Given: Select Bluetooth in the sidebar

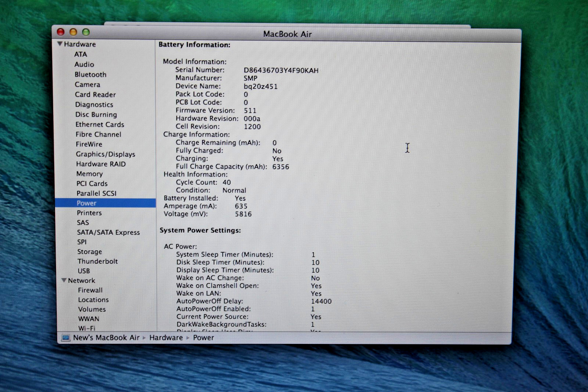Looking at the screenshot, I should (x=90, y=74).
